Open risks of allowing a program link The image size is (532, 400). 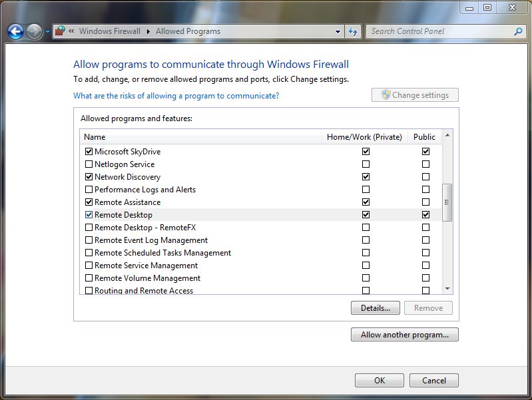(176, 96)
